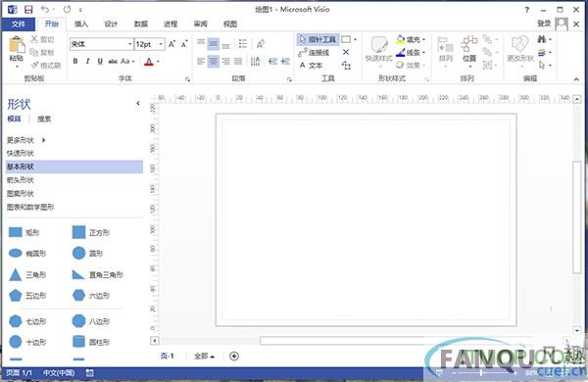Click the Search (搜索) link in Shapes pane
The image size is (588, 382).
pyautogui.click(x=44, y=119)
